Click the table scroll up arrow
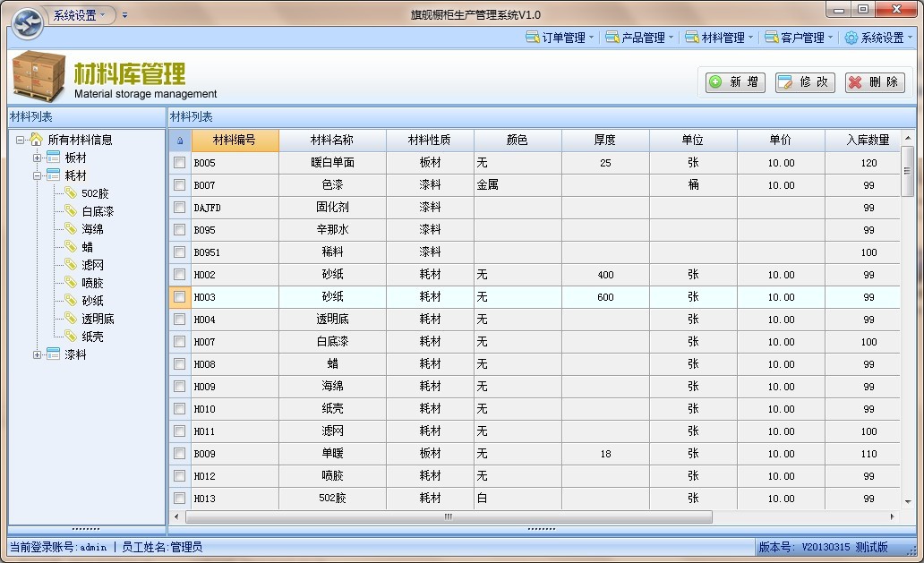924x563 pixels. (908, 138)
